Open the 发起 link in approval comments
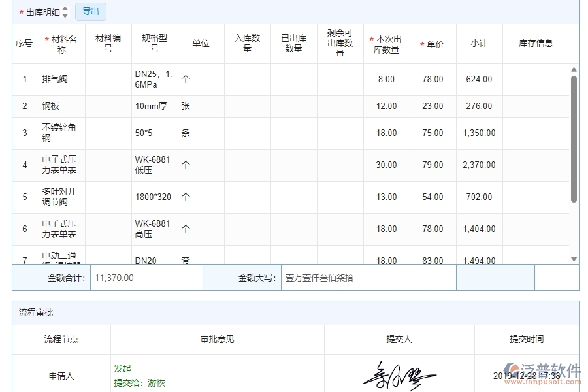 [x=122, y=368]
